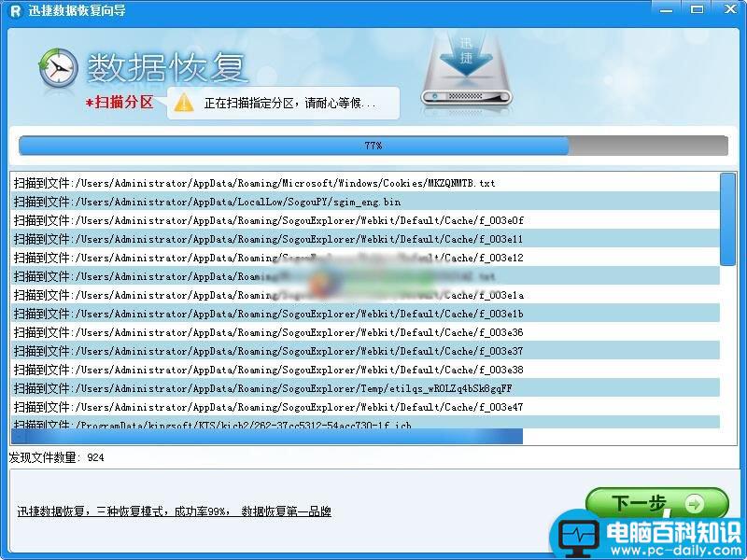Select the f_003e12 cache file row

click(x=365, y=259)
